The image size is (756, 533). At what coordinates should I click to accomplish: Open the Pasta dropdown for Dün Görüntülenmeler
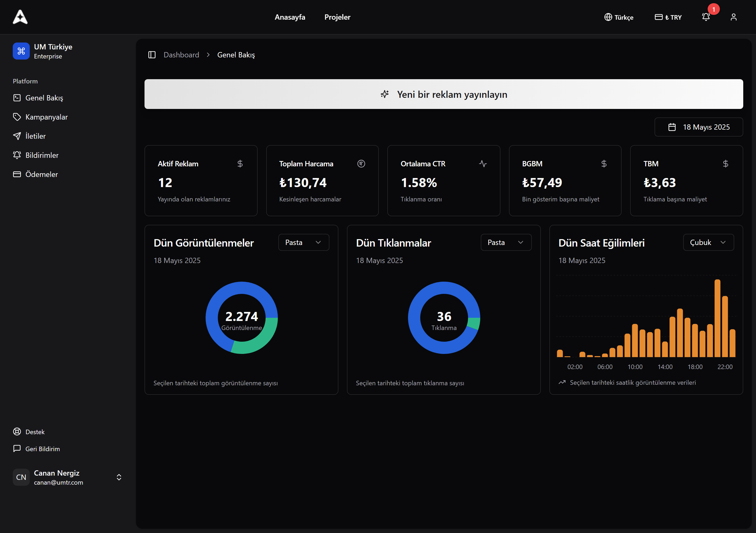point(303,242)
